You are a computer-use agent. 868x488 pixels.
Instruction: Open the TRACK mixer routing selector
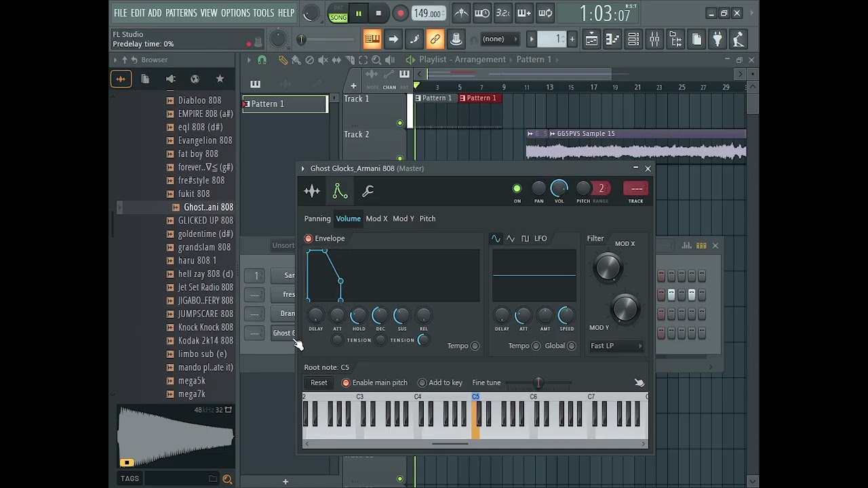click(x=636, y=189)
